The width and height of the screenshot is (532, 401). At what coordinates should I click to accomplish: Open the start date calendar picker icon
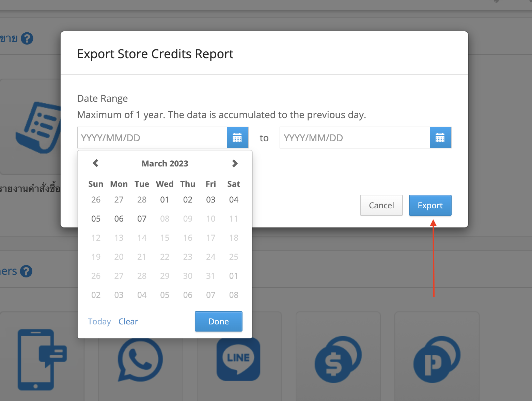(x=238, y=138)
